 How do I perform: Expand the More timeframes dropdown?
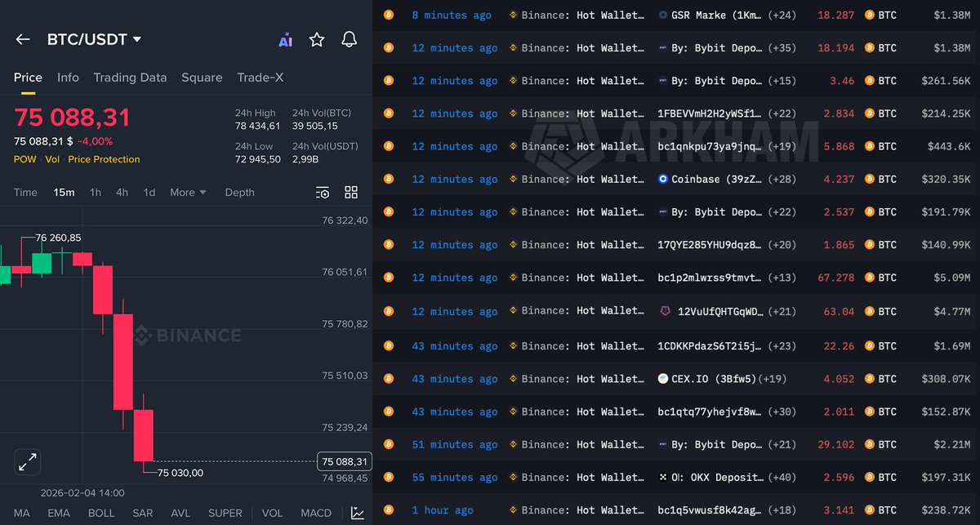[188, 193]
